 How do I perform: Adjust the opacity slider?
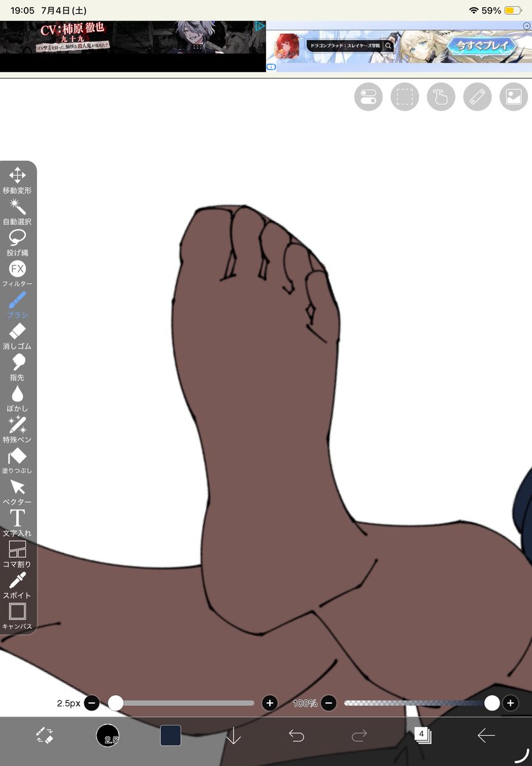click(x=422, y=703)
